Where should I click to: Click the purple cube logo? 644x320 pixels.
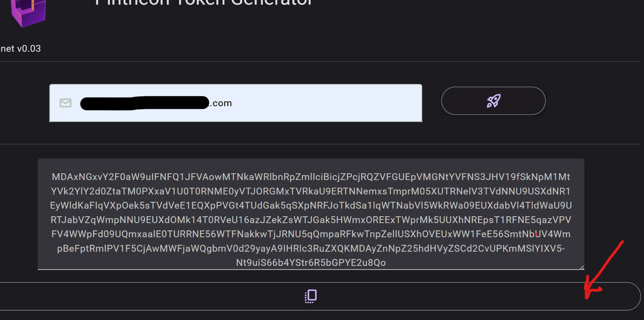point(28,13)
